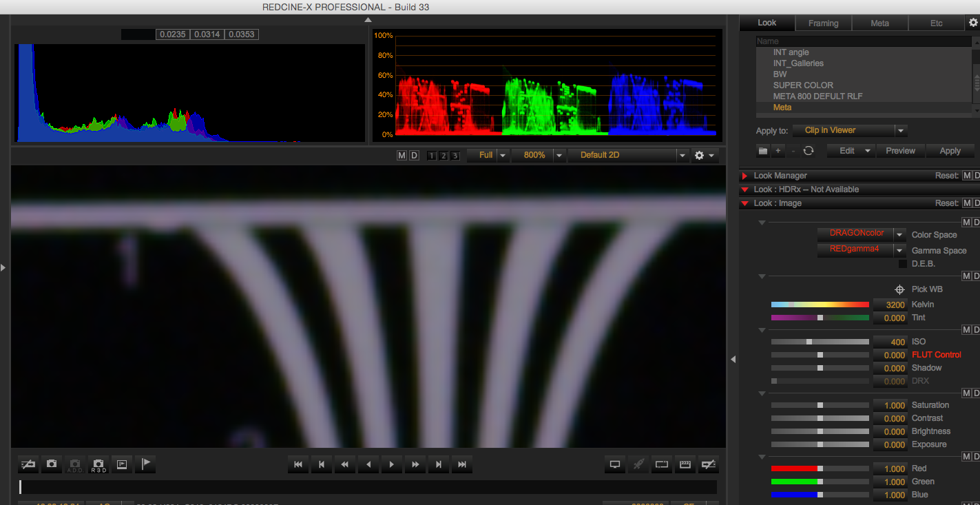Step back one frame

[322, 464]
